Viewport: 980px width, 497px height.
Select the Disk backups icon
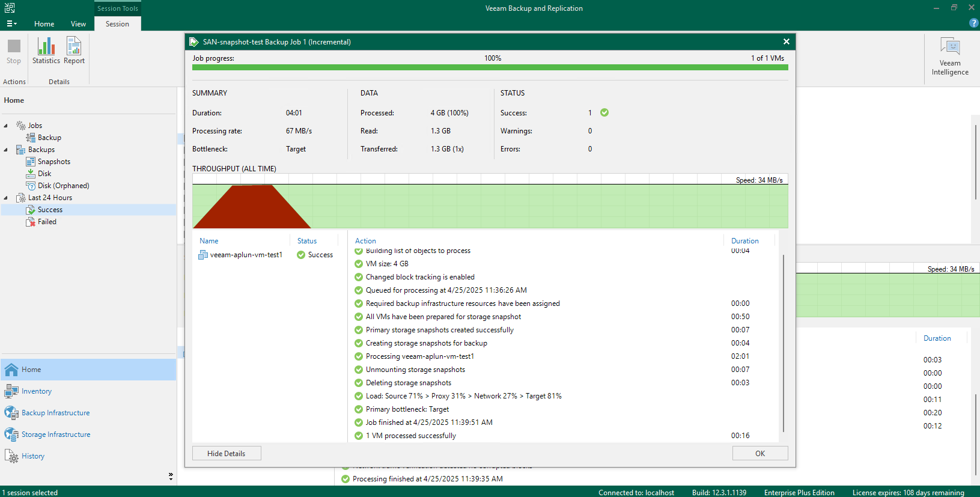pos(31,174)
